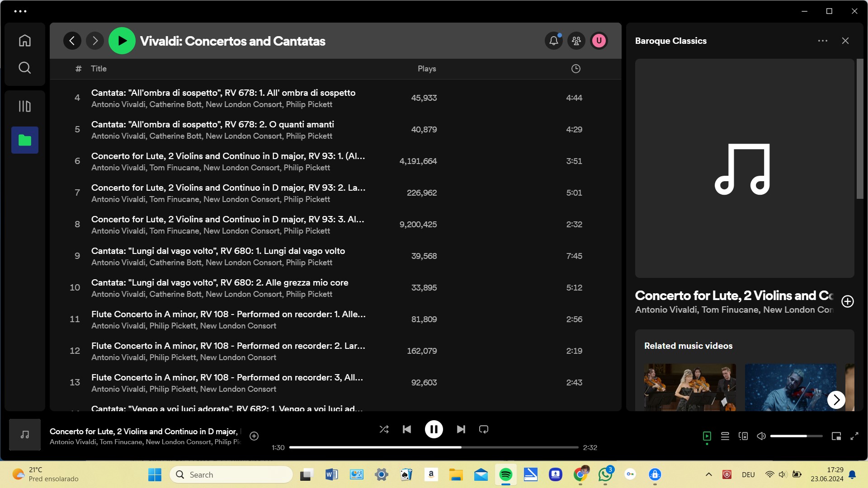The height and width of the screenshot is (488, 868).
Task: Select track 5 O quanti amanti
Action: point(335,130)
